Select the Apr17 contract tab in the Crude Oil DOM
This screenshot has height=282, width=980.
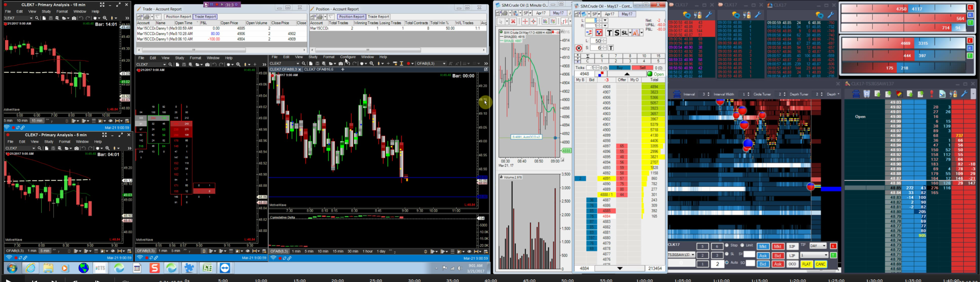[x=610, y=14]
